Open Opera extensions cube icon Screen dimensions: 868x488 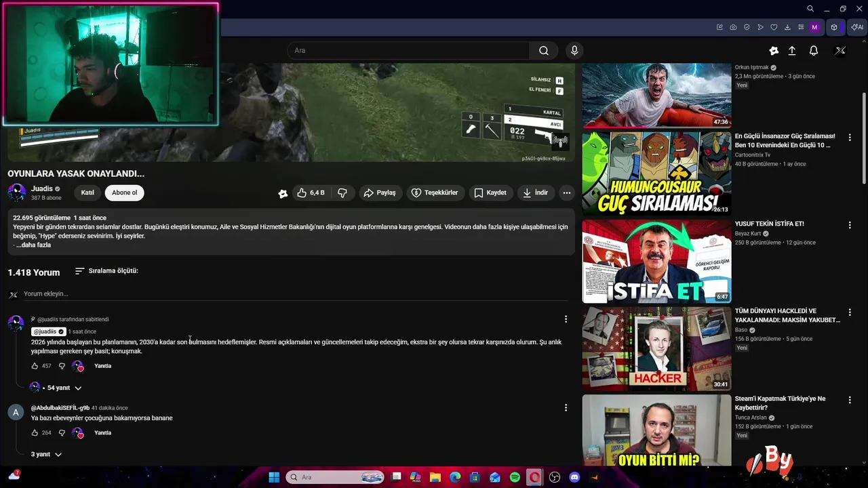(834, 27)
